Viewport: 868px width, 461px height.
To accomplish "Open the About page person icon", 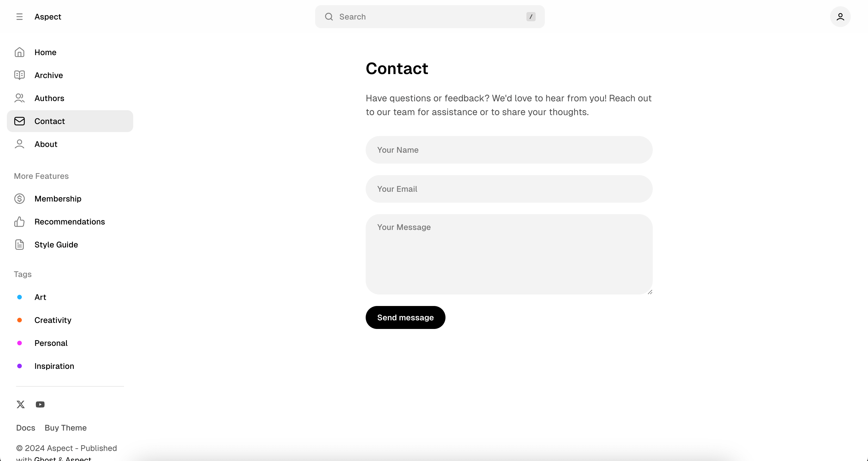I will coord(19,144).
